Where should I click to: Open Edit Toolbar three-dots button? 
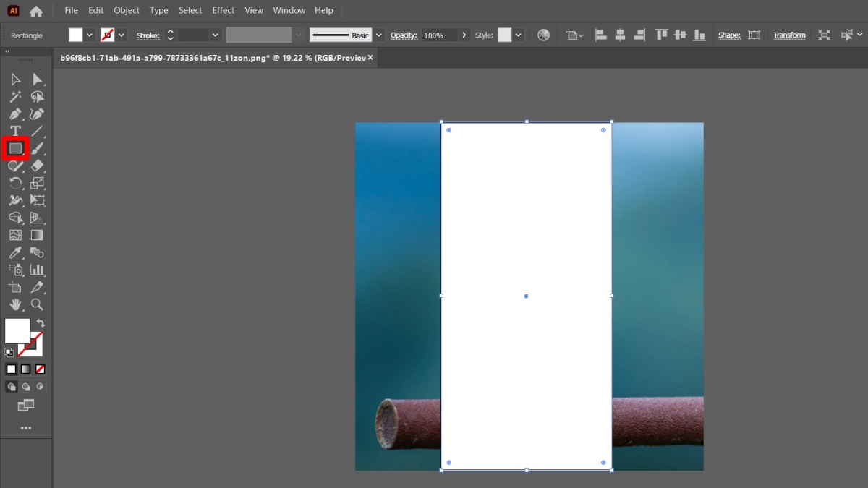(x=26, y=428)
